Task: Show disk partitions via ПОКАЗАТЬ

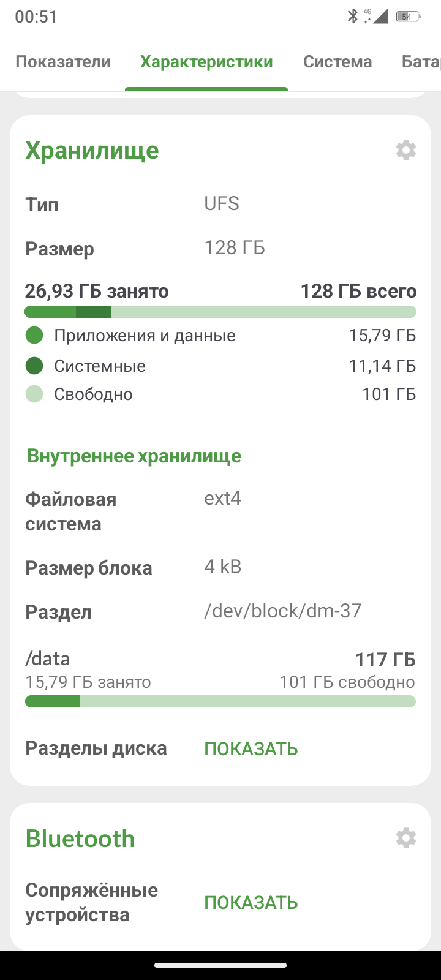Action: click(251, 749)
